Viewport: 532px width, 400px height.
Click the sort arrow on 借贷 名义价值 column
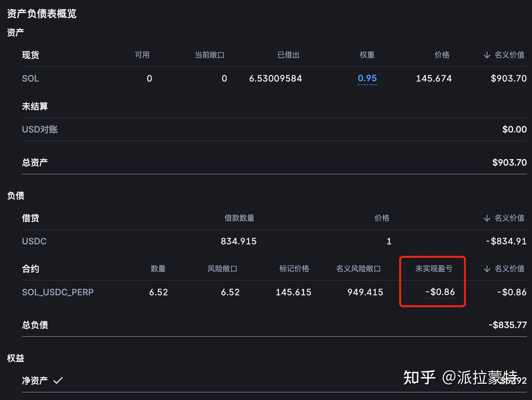point(487,218)
